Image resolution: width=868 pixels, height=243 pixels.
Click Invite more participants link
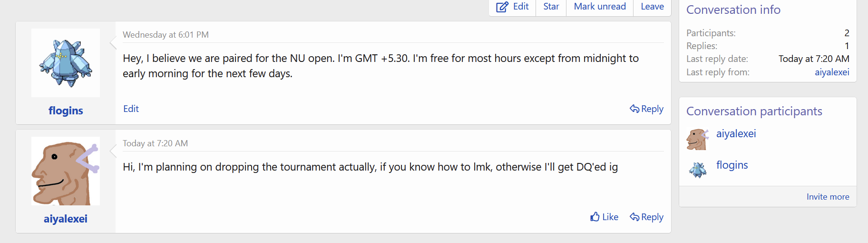(828, 197)
